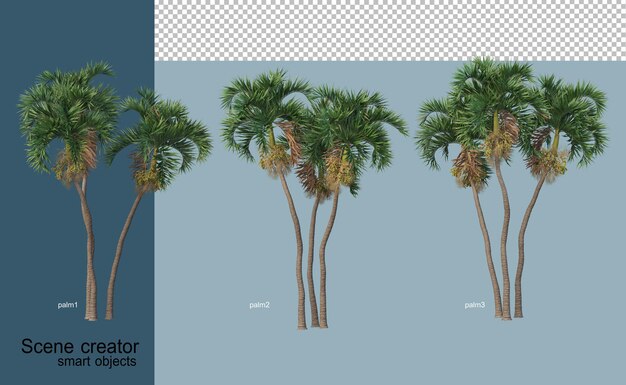Click the palm1 label
The width and height of the screenshot is (626, 385).
67,305
